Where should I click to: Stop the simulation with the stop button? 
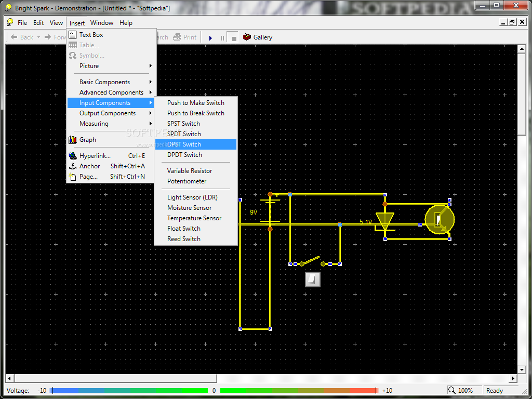pyautogui.click(x=234, y=38)
